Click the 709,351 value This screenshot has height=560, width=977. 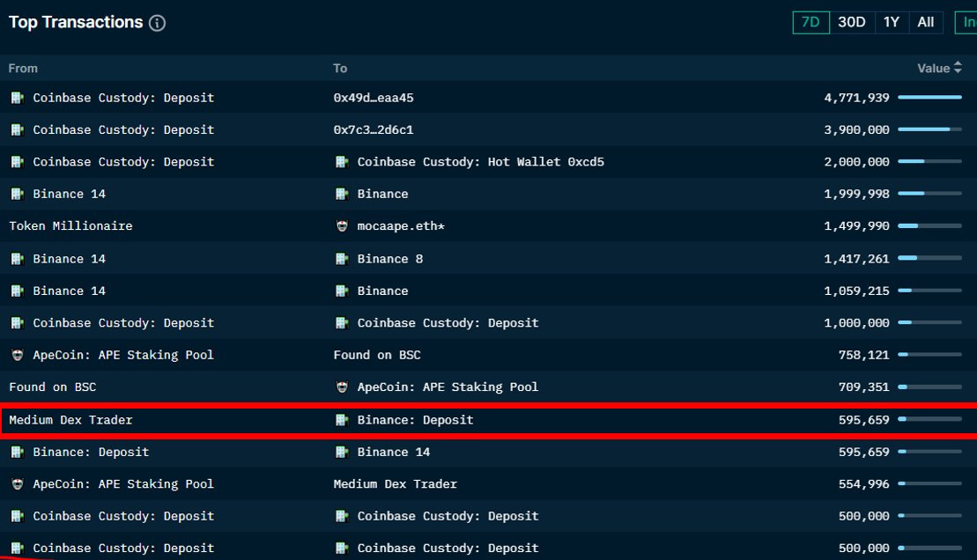[x=863, y=387]
